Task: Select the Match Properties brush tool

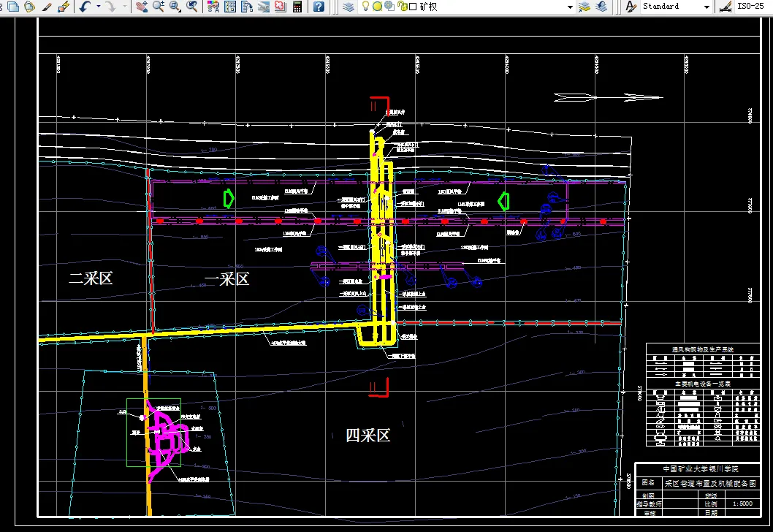Action: pos(47,7)
